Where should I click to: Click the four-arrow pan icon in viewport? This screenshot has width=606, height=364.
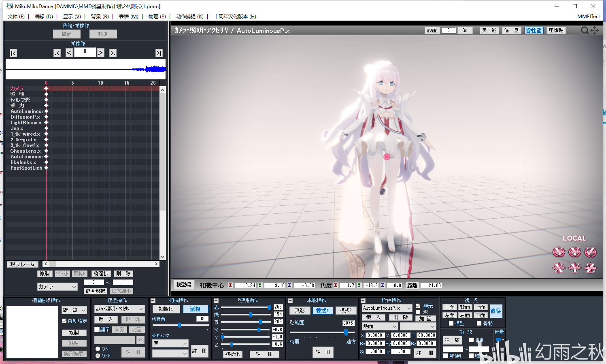[594, 30]
